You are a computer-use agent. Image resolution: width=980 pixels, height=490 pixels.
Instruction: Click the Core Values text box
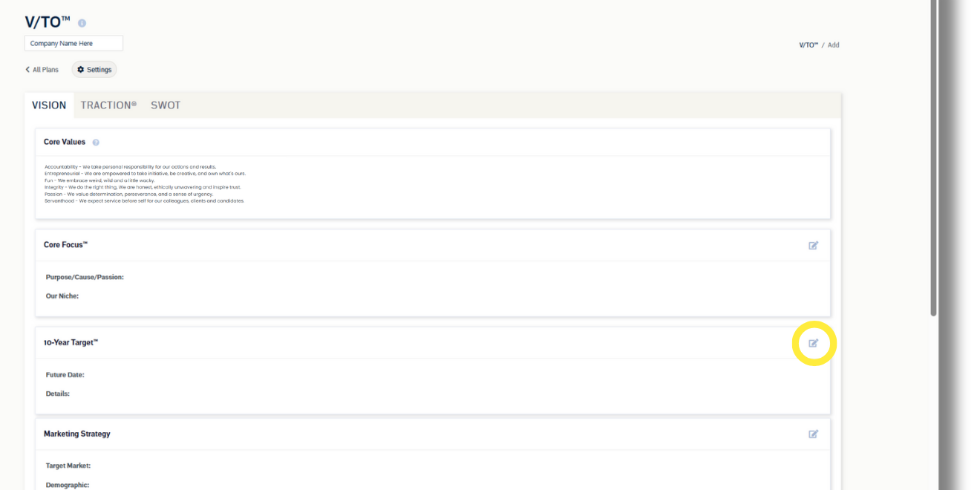click(432, 186)
